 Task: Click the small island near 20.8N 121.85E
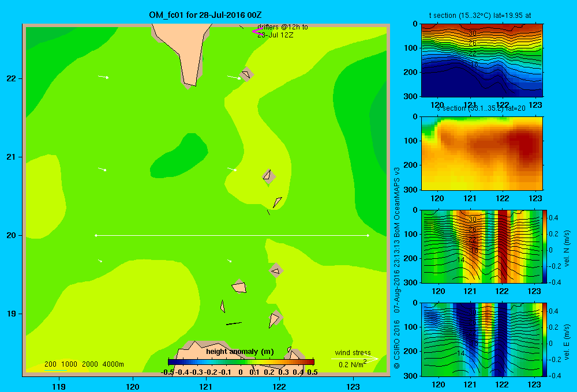269,176
